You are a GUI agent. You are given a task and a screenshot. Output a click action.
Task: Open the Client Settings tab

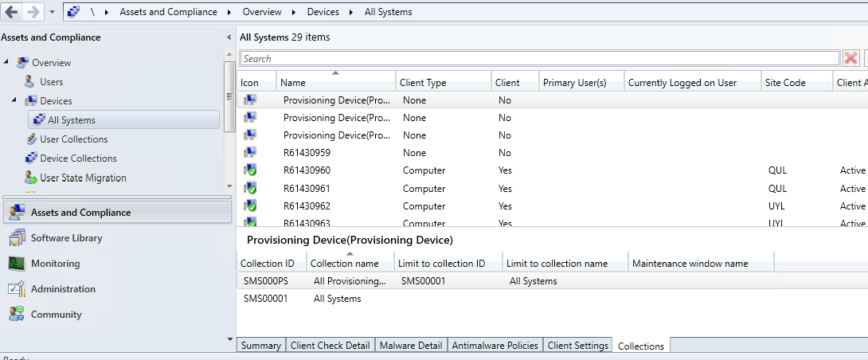(578, 345)
